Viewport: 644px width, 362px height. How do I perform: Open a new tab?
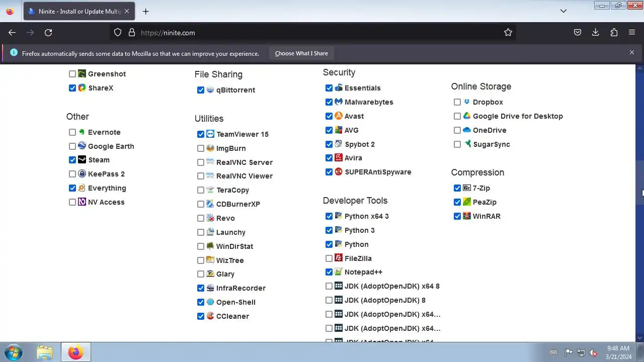pyautogui.click(x=145, y=11)
